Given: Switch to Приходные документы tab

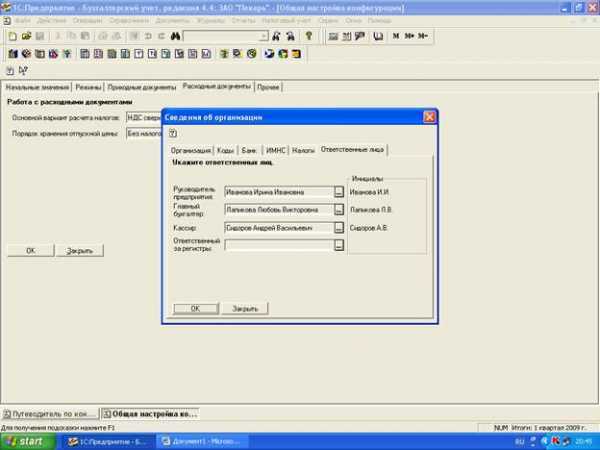Looking at the screenshot, I should (x=142, y=87).
